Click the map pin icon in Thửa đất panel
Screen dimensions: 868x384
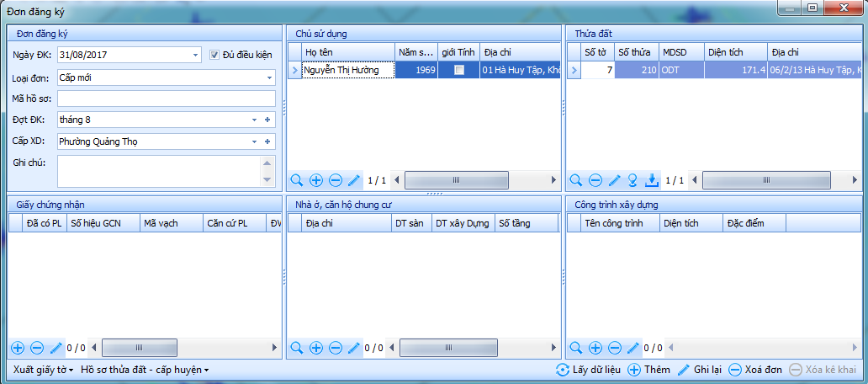tap(632, 180)
